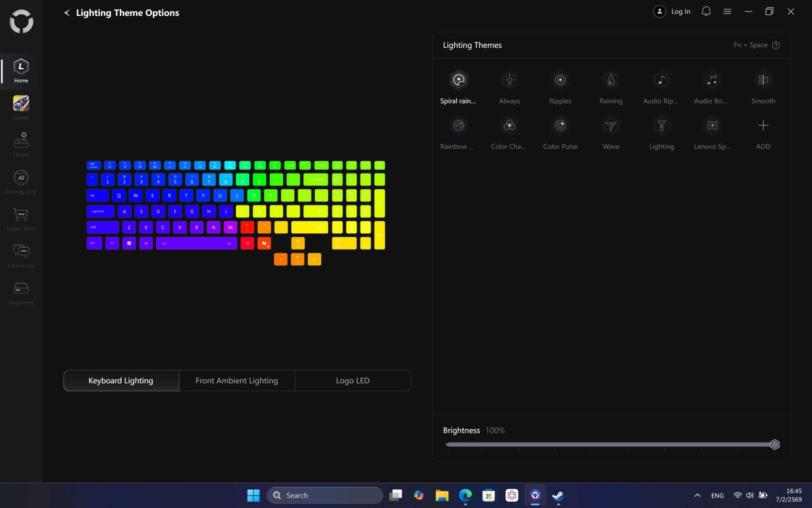Open the Community section
The height and width of the screenshot is (508, 812).
21,256
